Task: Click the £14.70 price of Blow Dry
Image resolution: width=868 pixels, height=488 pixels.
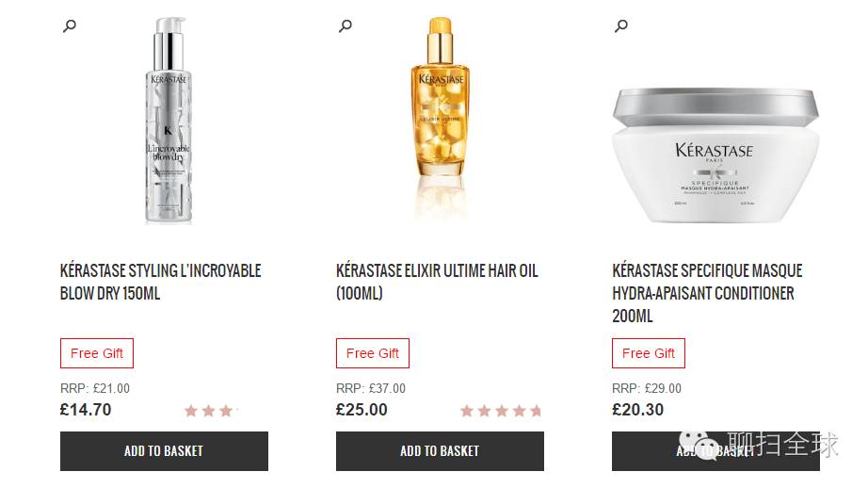Action: coord(86,410)
